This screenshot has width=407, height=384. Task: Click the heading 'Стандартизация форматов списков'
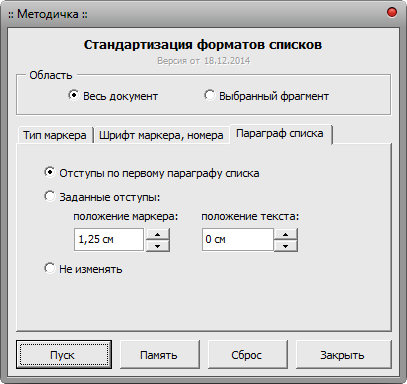pos(203,44)
